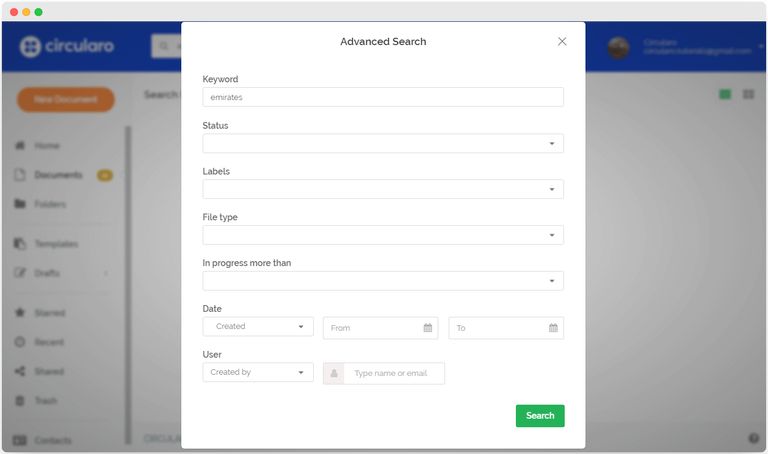
Task: Click the Trash icon in sidebar
Action: 20,401
